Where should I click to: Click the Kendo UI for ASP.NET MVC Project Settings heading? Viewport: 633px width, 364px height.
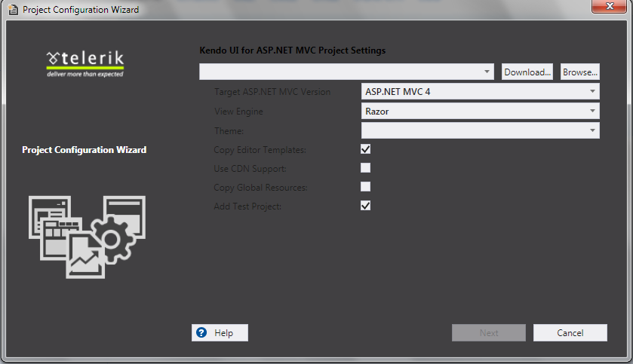[x=292, y=50]
